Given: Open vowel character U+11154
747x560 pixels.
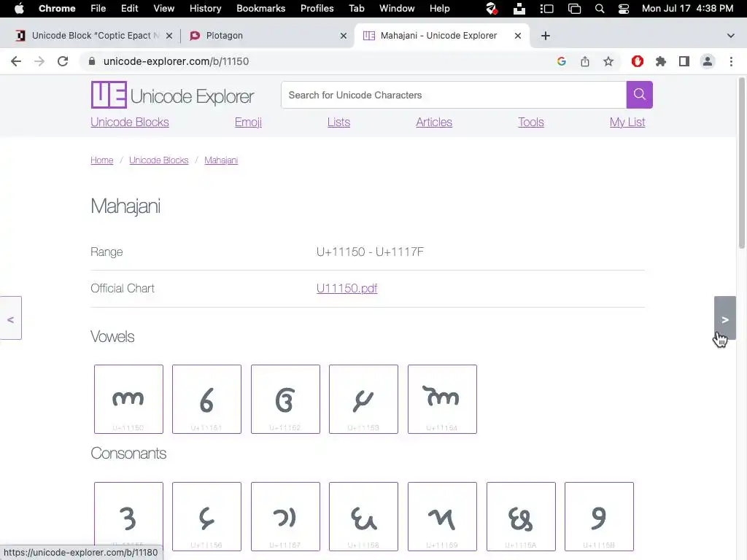Looking at the screenshot, I should click(442, 399).
